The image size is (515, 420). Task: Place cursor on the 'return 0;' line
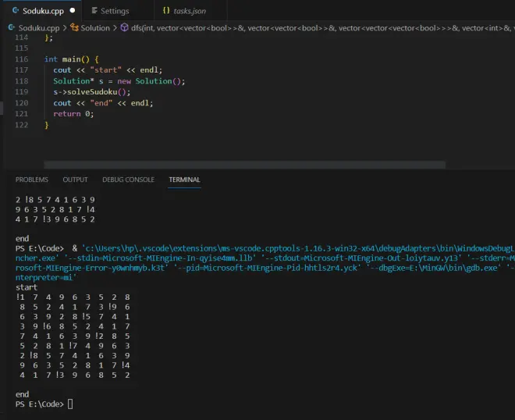pos(73,114)
